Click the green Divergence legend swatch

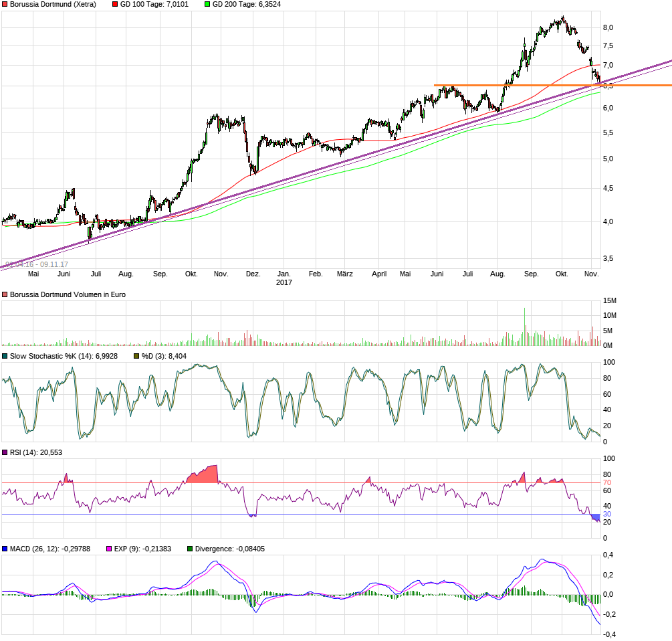(190, 549)
